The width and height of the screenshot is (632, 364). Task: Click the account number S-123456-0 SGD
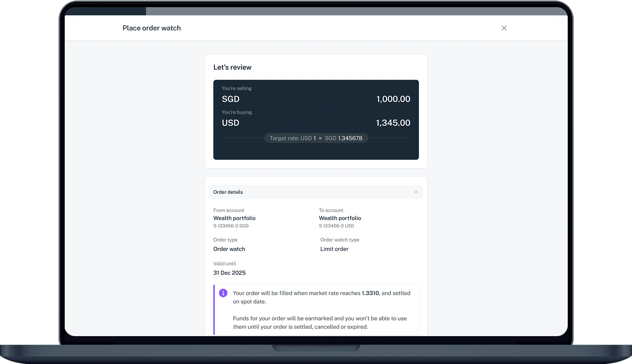(231, 226)
